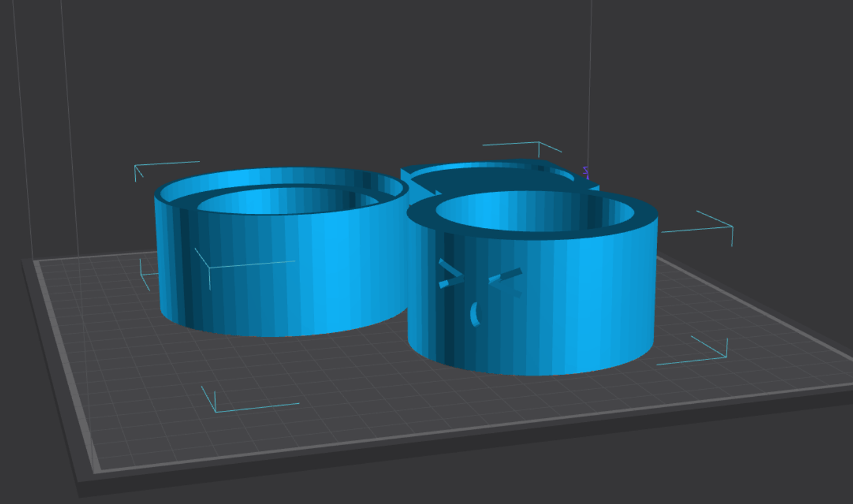Click the dark top rim of the right cylinder
The height and width of the screenshot is (504, 853).
(x=421, y=214)
